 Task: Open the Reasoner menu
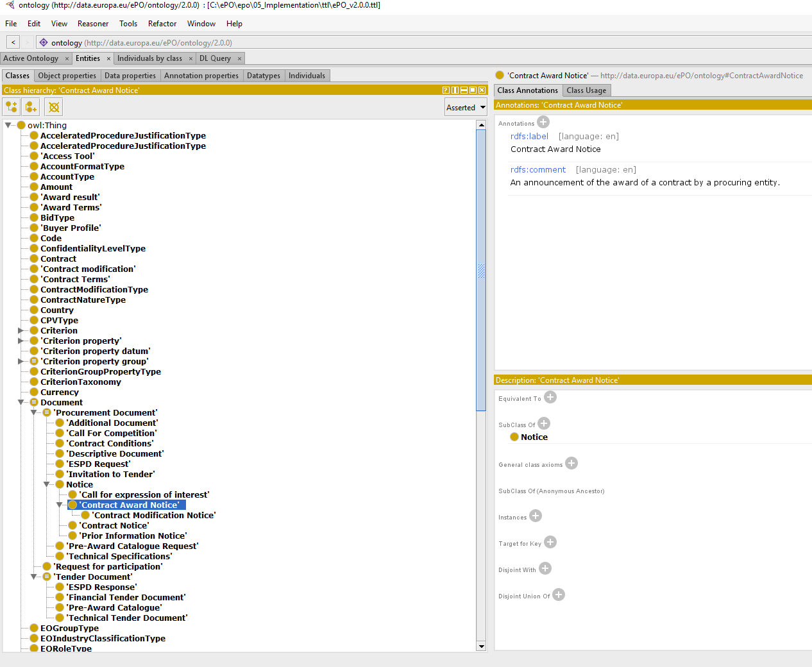(x=93, y=24)
